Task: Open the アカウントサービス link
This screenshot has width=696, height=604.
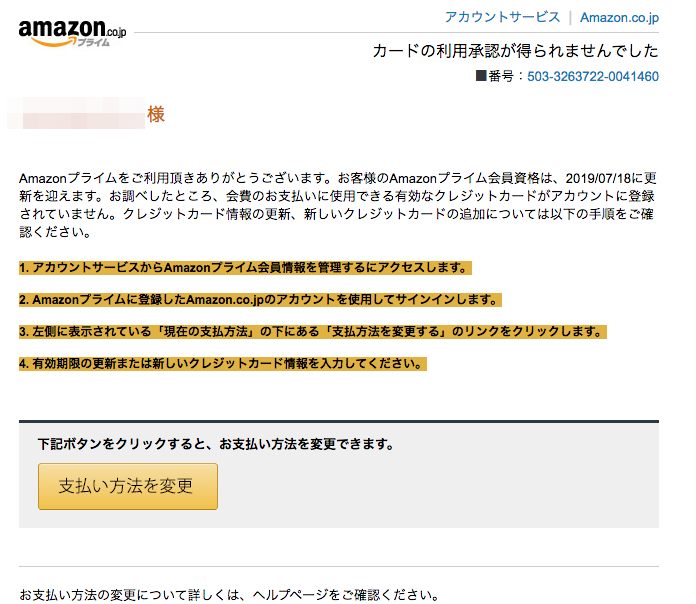Action: (x=502, y=17)
